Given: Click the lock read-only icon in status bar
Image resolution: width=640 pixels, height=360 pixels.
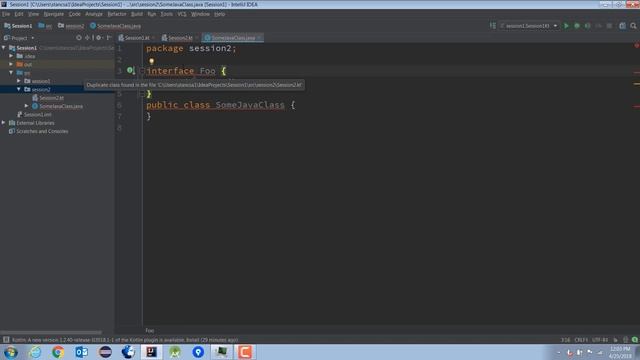Looking at the screenshot, I should click(x=616, y=339).
